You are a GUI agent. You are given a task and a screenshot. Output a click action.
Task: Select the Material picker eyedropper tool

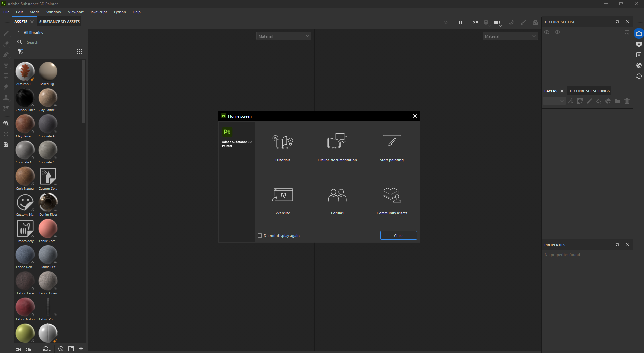(x=6, y=108)
